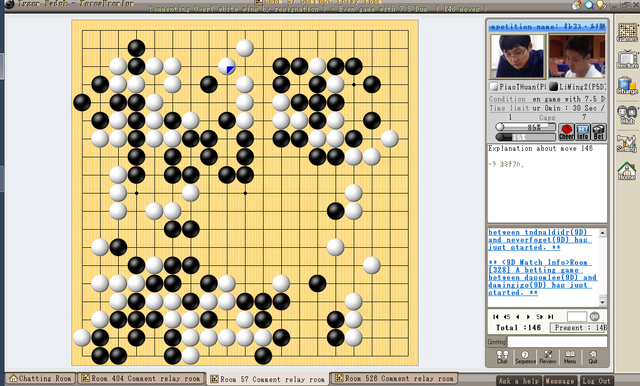Click the 85% white betting bar

tap(526, 127)
